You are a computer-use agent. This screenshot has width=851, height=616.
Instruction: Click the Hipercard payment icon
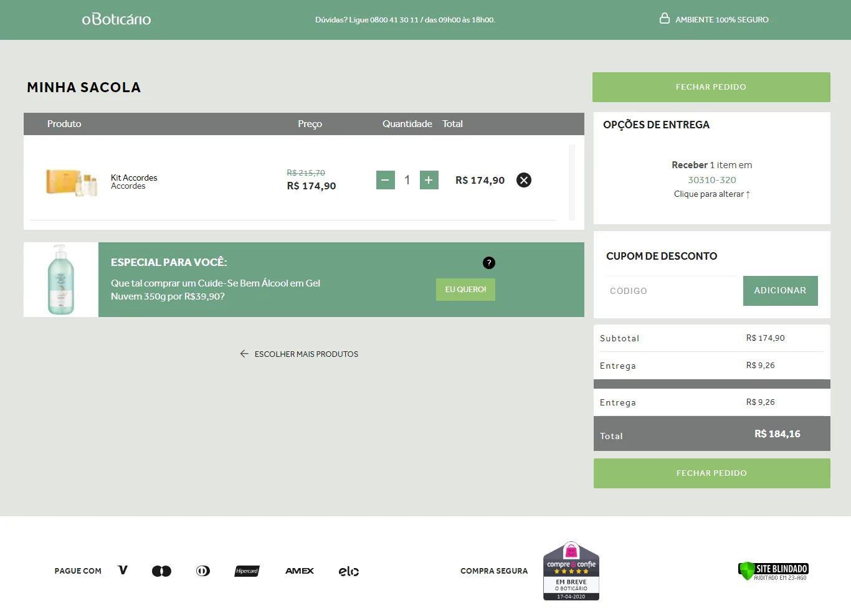(247, 571)
